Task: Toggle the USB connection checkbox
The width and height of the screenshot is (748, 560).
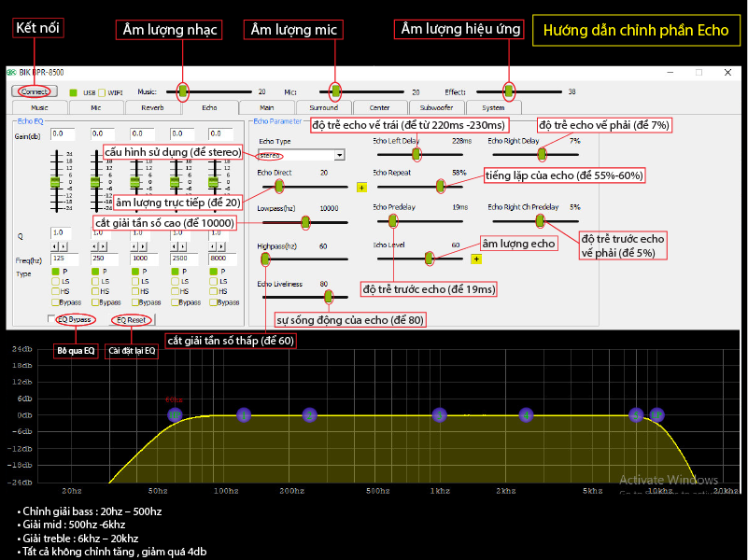Action: (x=74, y=92)
